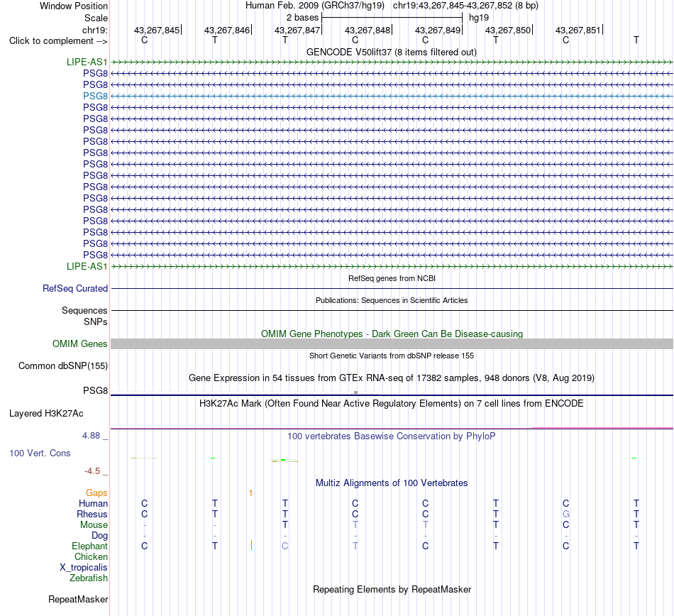Click the chr19:43,267,845-43,267,852 (8 bp) position text
674x616 pixels.
465,6
